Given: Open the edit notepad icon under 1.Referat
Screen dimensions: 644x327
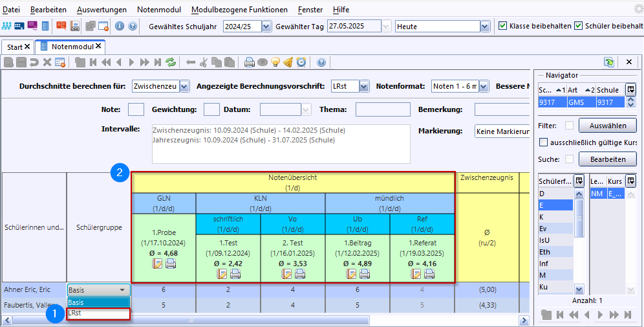Looking at the screenshot, I should pos(416,274).
